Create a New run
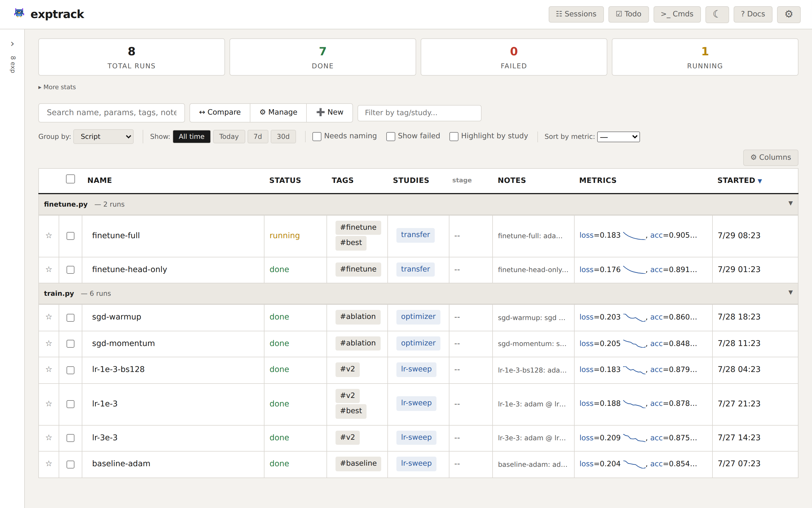 tap(330, 113)
